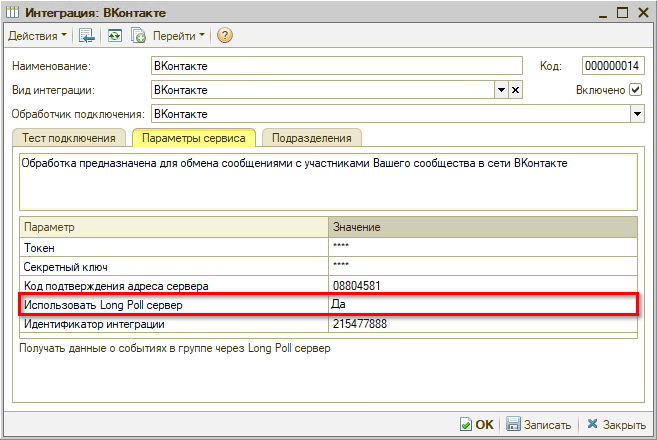The width and height of the screenshot is (657, 440).
Task: Switch to the Тест подключения tab
Action: pyautogui.click(x=69, y=138)
